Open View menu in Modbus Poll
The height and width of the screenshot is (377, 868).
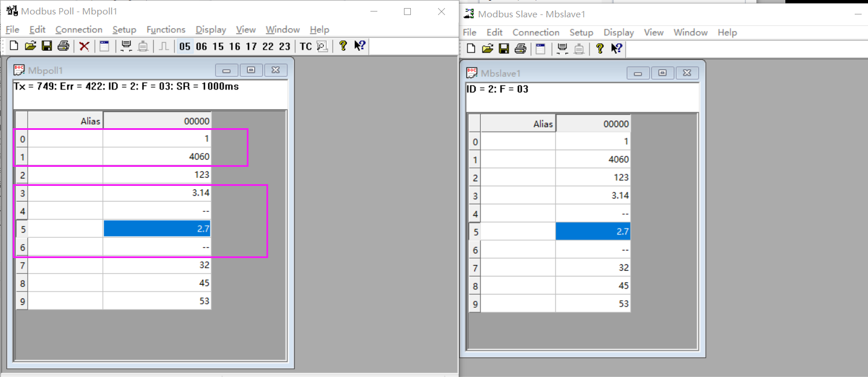coord(246,29)
